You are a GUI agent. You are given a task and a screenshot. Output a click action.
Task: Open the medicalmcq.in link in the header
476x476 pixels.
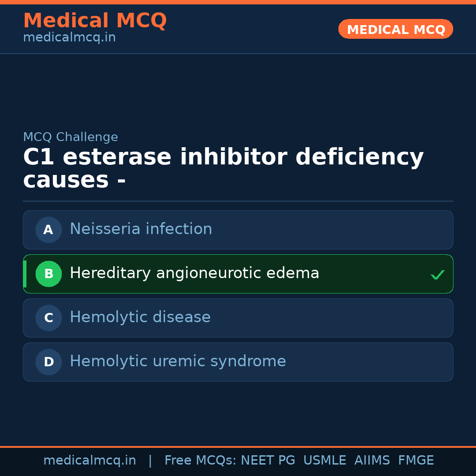(x=69, y=37)
